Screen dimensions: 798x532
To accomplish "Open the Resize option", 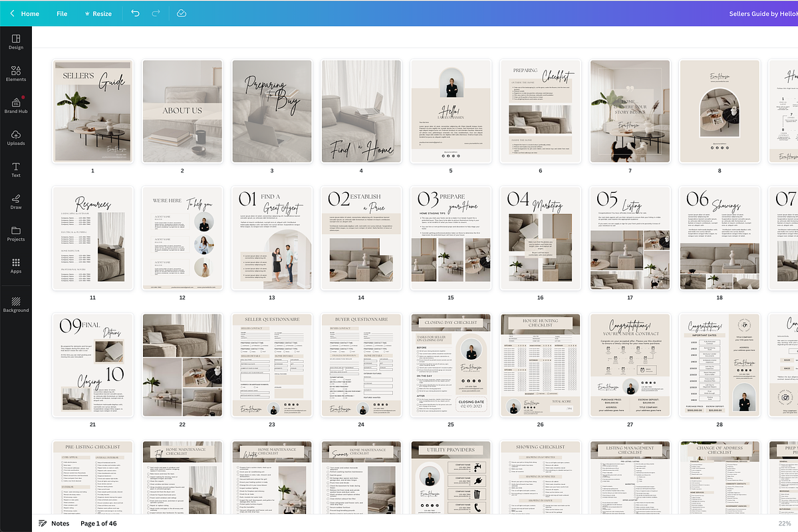I will tap(98, 13).
